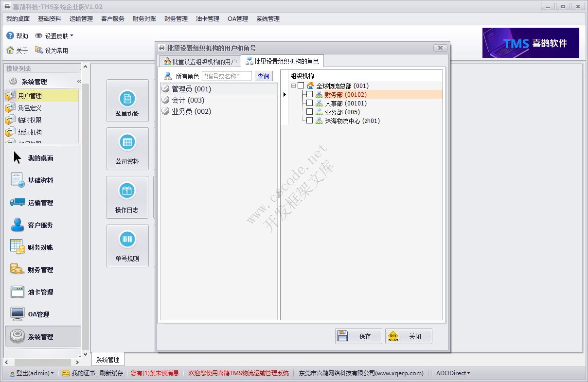Viewport: 588px width, 382px height.
Task: Click 刷新缓存 in the status bar
Action: [111, 373]
